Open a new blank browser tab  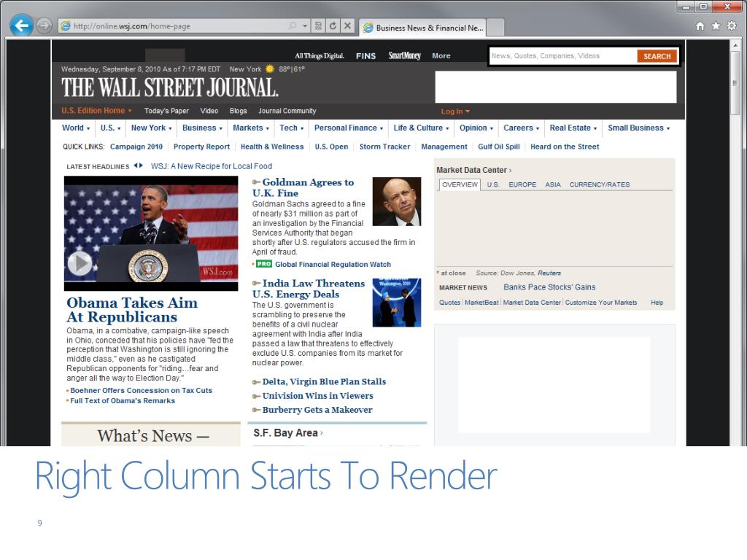click(495, 28)
